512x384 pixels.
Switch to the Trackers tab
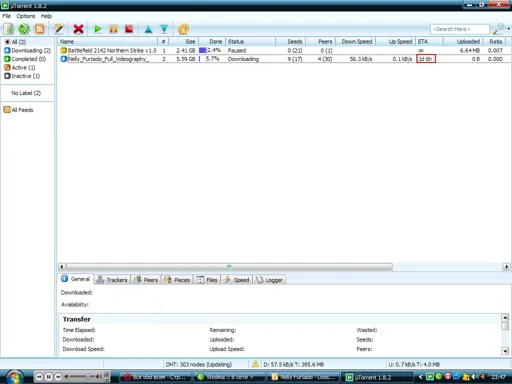(x=112, y=280)
